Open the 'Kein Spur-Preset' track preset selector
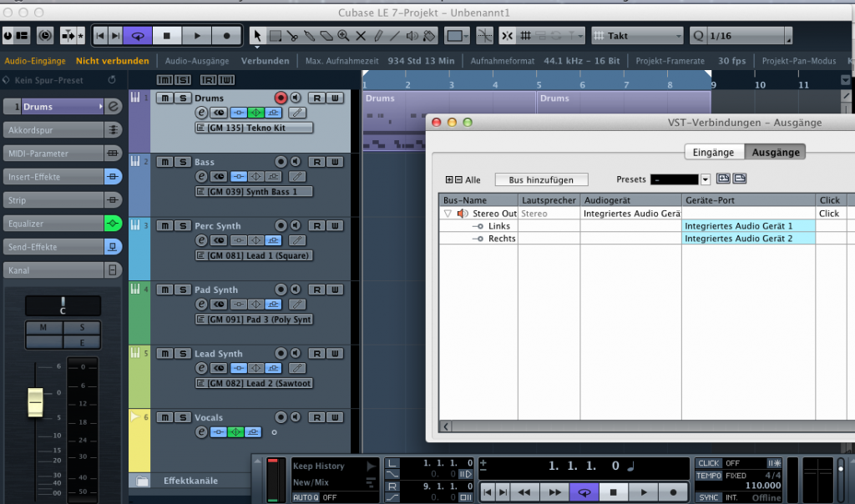855x504 pixels. point(49,80)
